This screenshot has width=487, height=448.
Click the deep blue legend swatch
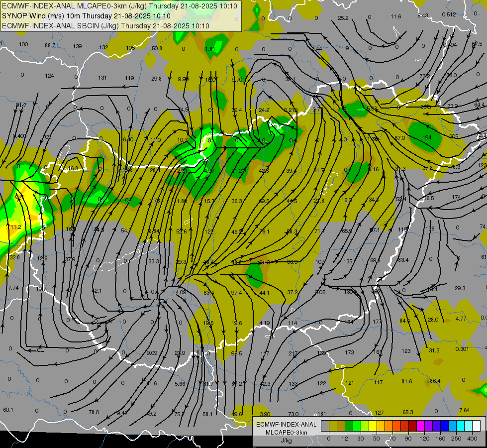(444, 426)
